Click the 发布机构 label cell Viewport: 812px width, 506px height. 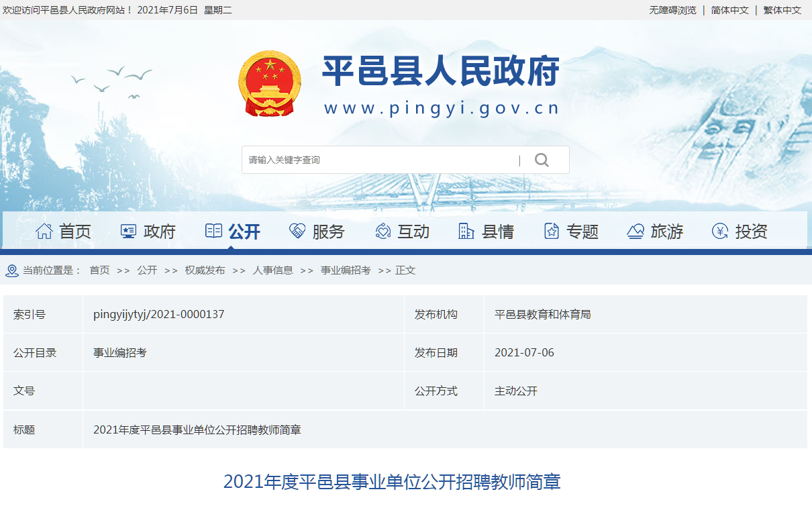click(444, 314)
